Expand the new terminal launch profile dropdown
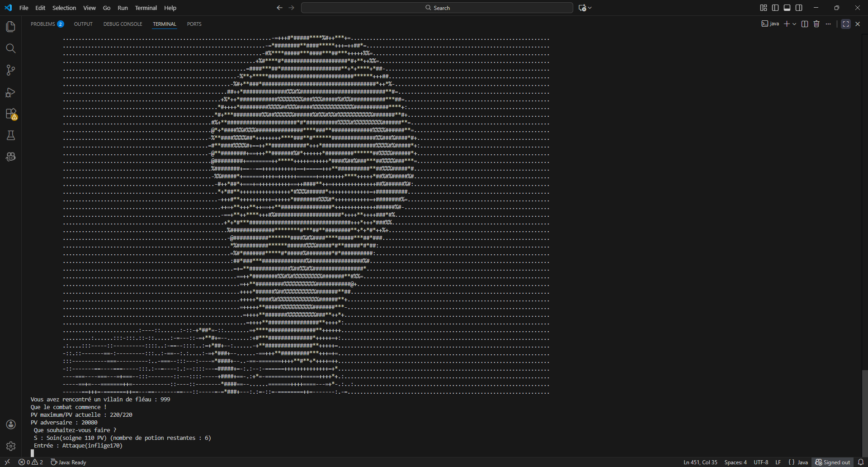The image size is (868, 467). (794, 24)
